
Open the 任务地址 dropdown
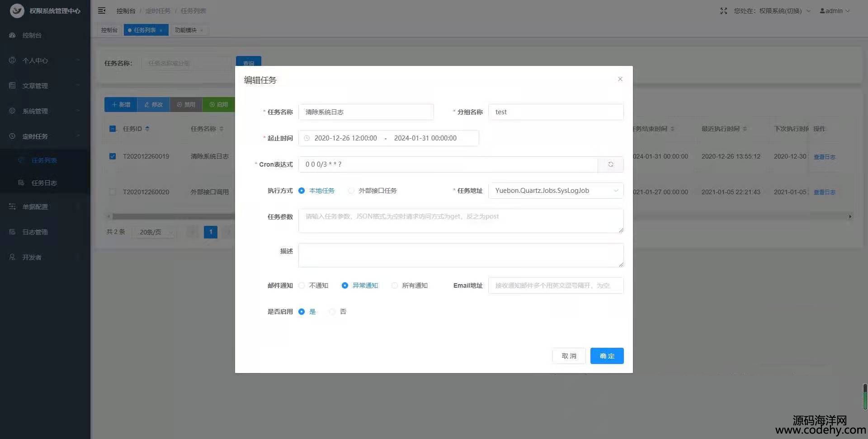click(x=556, y=191)
